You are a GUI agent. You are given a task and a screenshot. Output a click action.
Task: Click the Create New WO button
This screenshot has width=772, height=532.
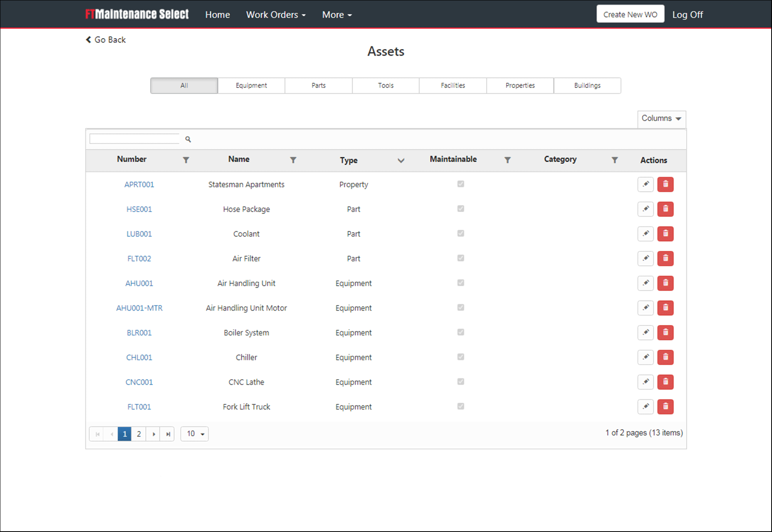[x=630, y=14]
